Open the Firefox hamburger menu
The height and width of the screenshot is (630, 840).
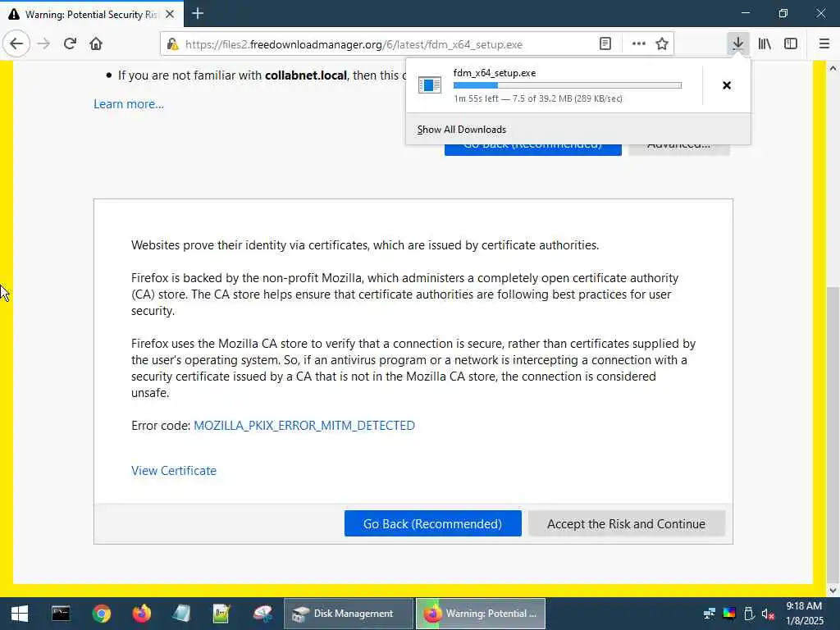(824, 44)
